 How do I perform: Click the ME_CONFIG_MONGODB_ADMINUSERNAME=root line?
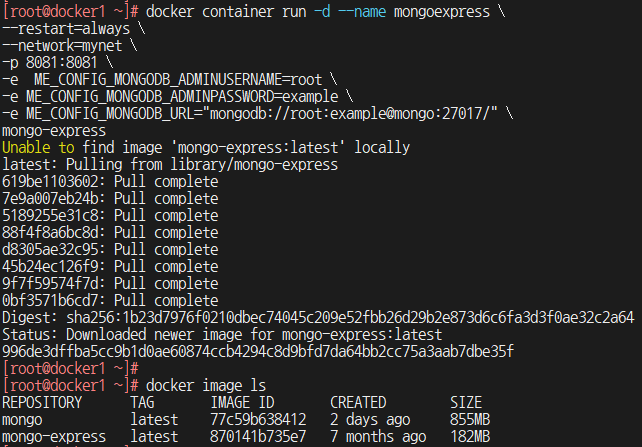click(x=170, y=80)
